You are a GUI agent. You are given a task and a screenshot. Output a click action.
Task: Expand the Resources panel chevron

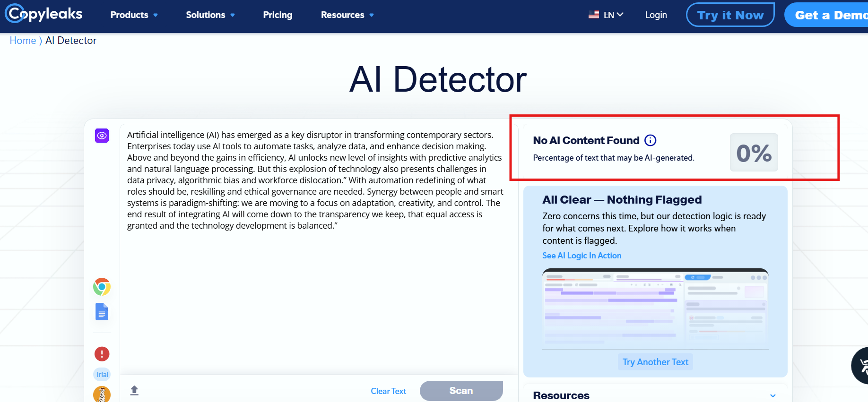tap(773, 395)
